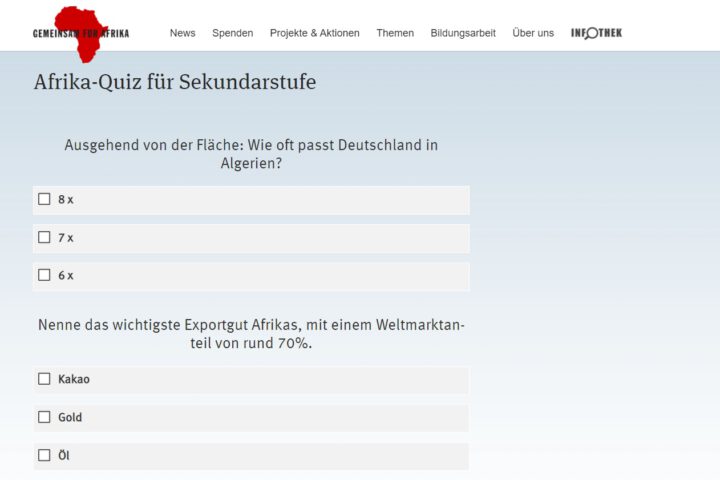Open the Infothek magnifier logo link
The width and height of the screenshot is (720, 480).
596,33
